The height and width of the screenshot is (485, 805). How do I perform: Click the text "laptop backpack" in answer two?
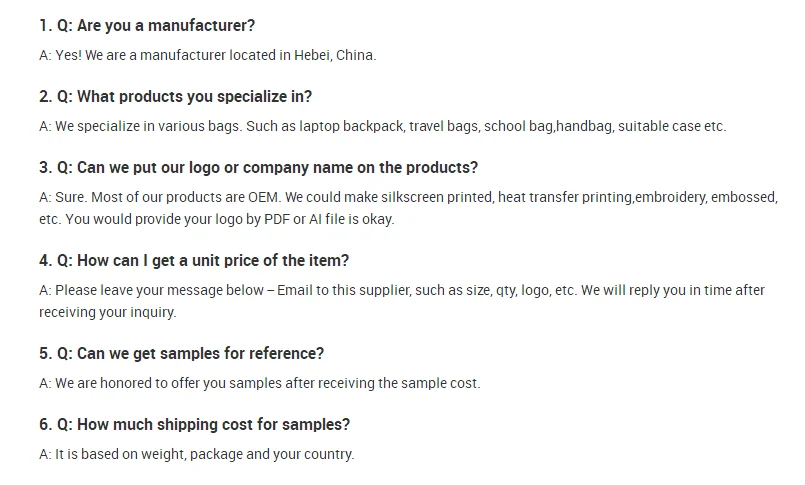351,126
